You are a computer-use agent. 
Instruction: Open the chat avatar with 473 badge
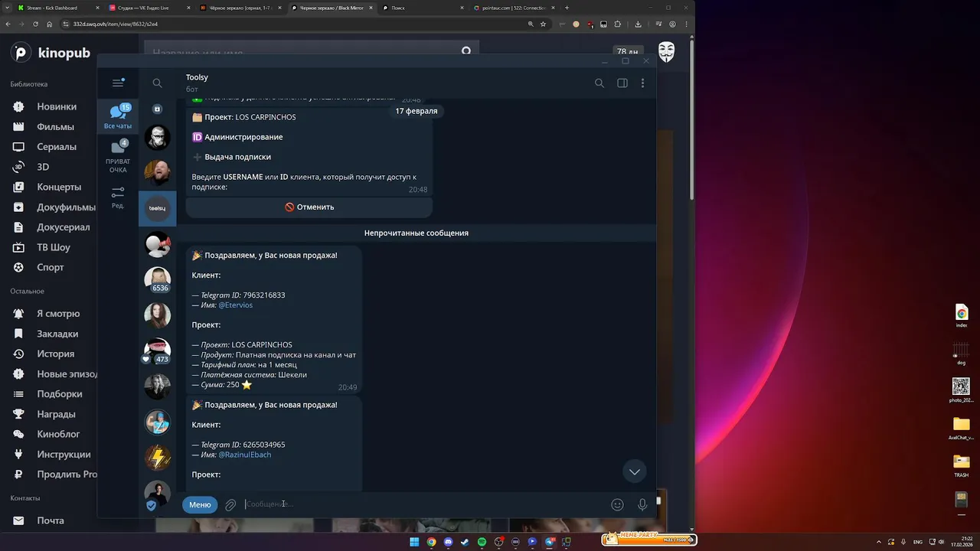(158, 351)
